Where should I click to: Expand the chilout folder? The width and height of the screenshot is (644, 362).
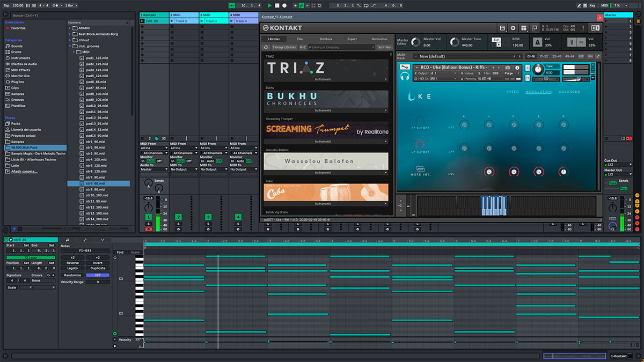coord(70,40)
